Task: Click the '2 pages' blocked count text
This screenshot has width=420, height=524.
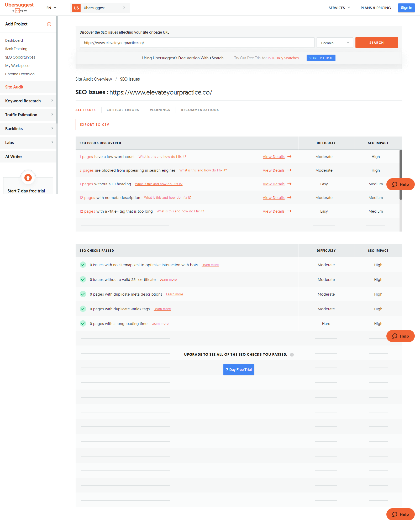Action: (x=87, y=170)
